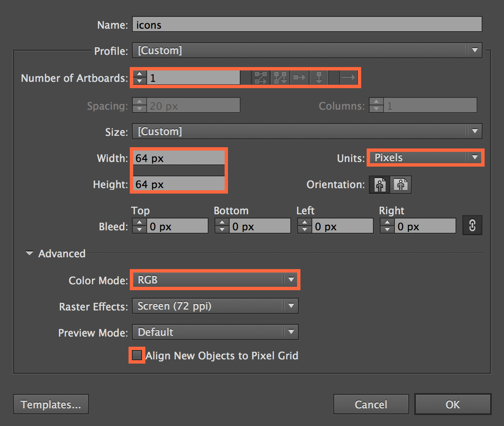Click the Templates button
This screenshot has height=426, width=504.
(x=51, y=404)
